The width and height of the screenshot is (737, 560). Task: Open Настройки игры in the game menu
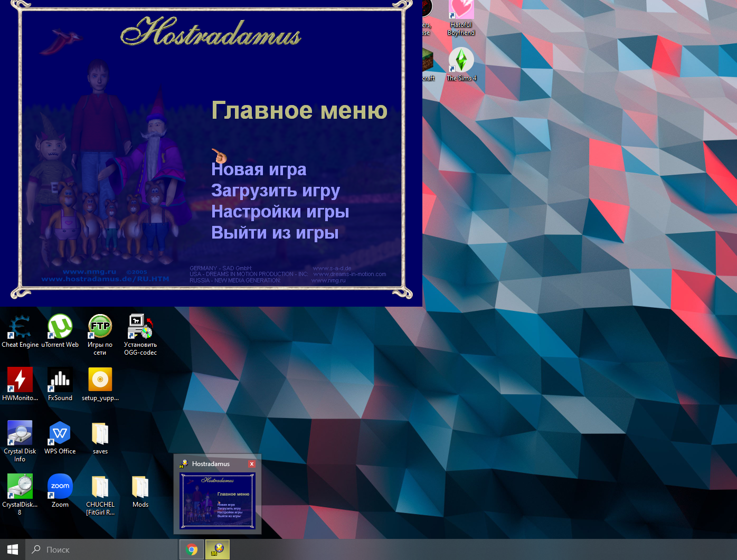(x=280, y=212)
